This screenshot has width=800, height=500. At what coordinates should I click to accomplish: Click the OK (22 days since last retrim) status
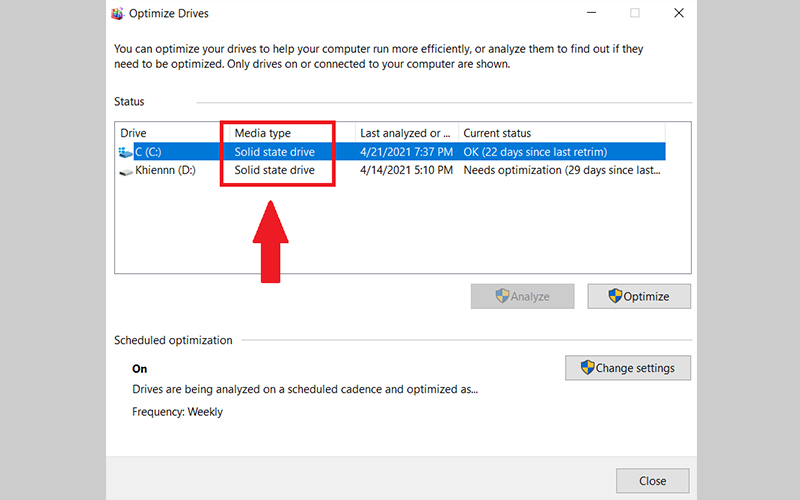tap(535, 152)
